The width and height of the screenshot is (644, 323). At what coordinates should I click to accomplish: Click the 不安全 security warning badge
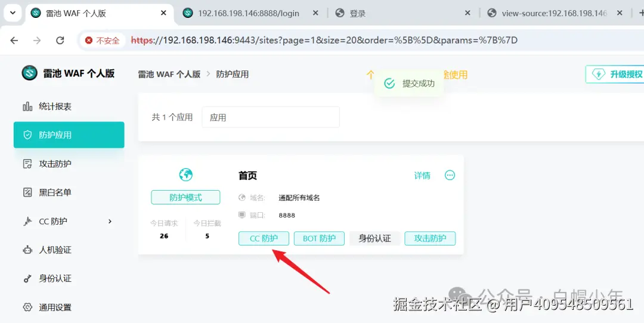103,40
